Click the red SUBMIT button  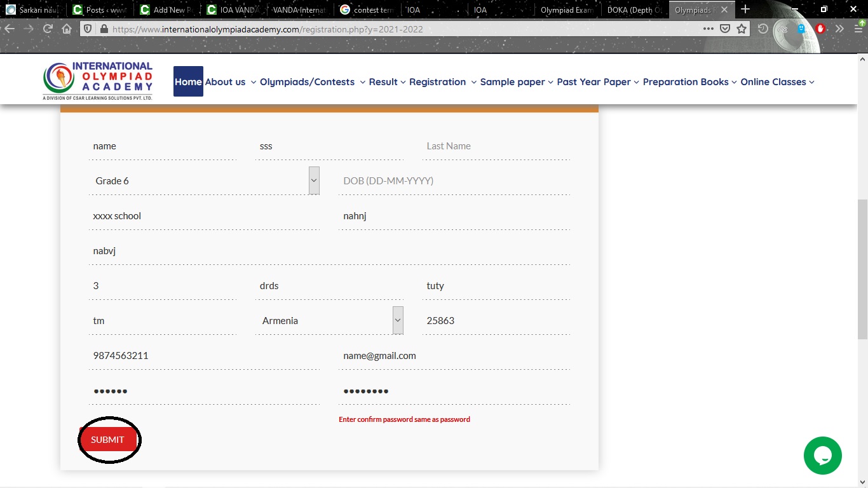pyautogui.click(x=107, y=440)
